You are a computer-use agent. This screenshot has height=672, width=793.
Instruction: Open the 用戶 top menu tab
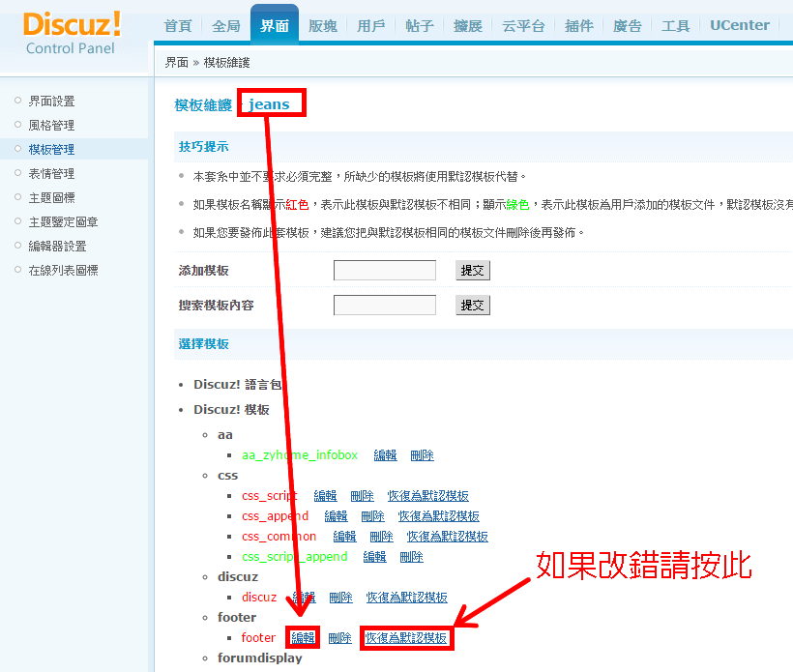pyautogui.click(x=371, y=25)
